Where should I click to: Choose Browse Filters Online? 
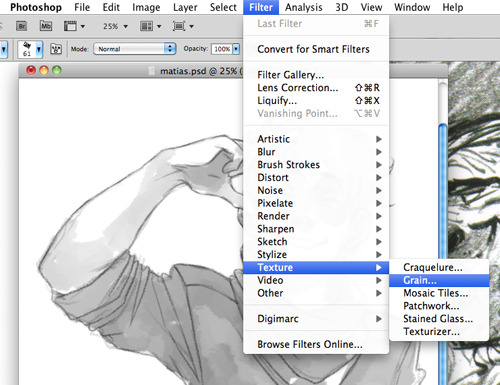[316, 344]
